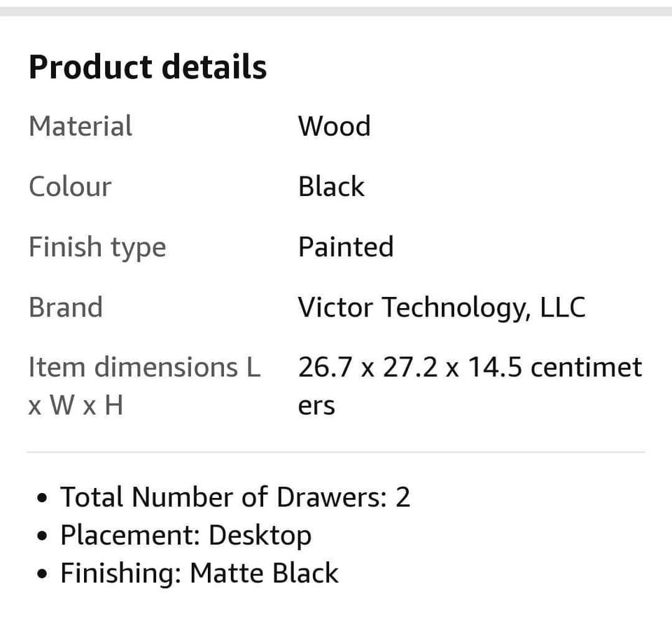Select the Brand label

point(66,307)
